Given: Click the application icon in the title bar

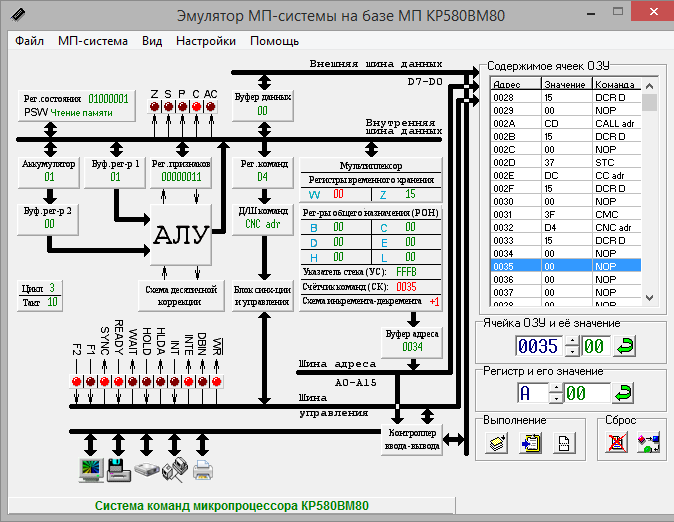Looking at the screenshot, I should pyautogui.click(x=18, y=15).
